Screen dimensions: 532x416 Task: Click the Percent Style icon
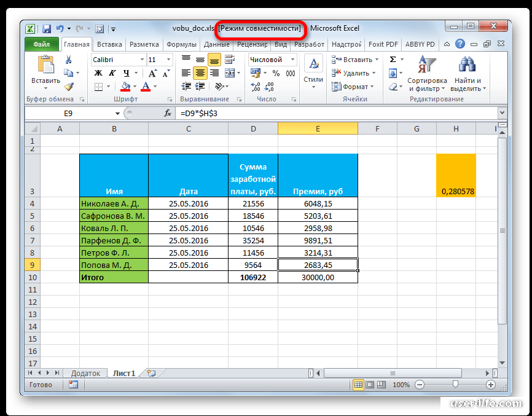pos(276,73)
